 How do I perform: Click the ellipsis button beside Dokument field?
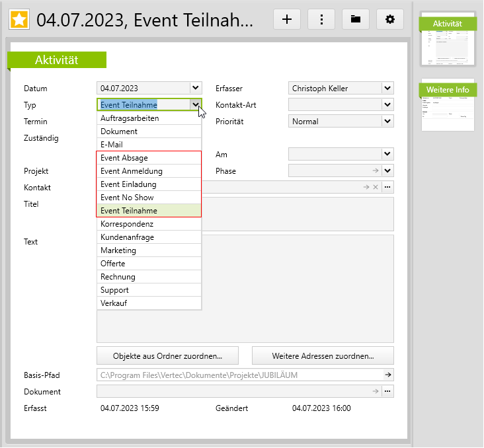pos(387,392)
